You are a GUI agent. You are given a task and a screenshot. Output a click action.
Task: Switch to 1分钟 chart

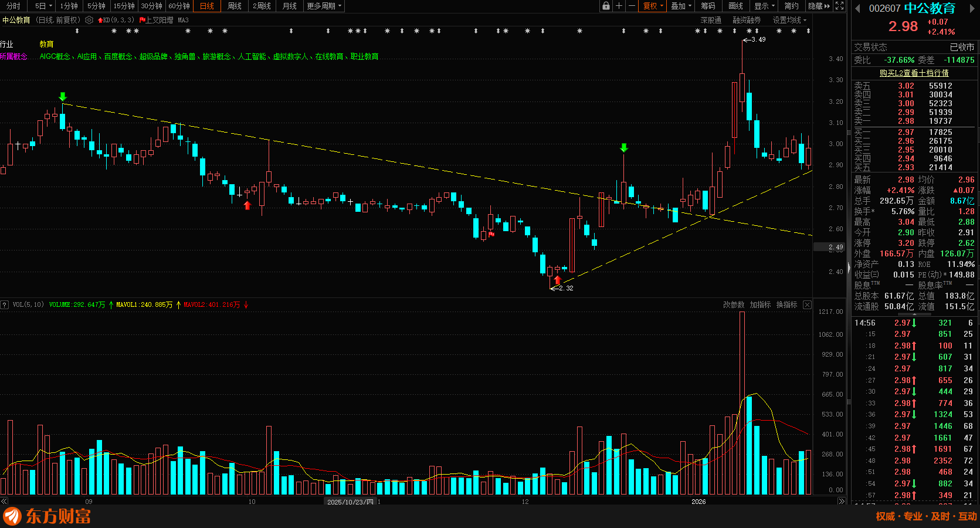pyautogui.click(x=69, y=6)
